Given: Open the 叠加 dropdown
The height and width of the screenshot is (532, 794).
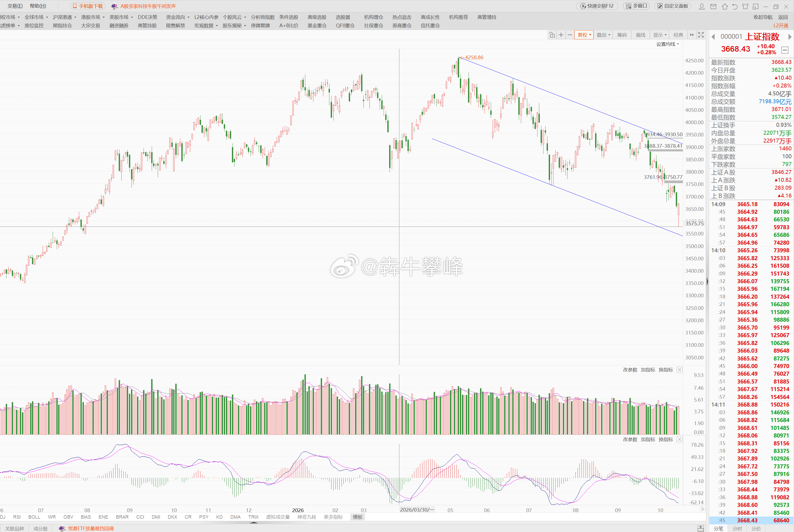Looking at the screenshot, I should tap(603, 35).
